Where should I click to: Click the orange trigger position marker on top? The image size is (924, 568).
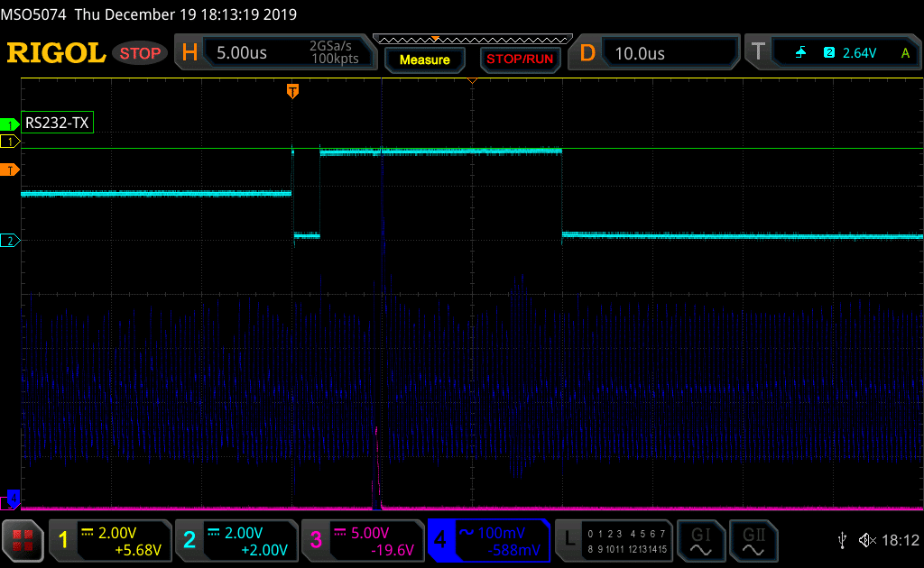[x=292, y=90]
